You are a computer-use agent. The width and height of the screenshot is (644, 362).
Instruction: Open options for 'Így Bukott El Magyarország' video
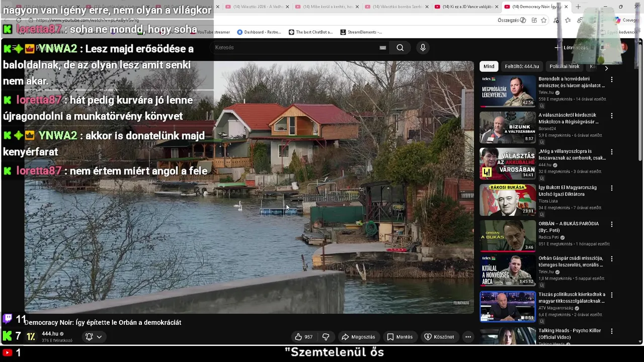pos(612,188)
